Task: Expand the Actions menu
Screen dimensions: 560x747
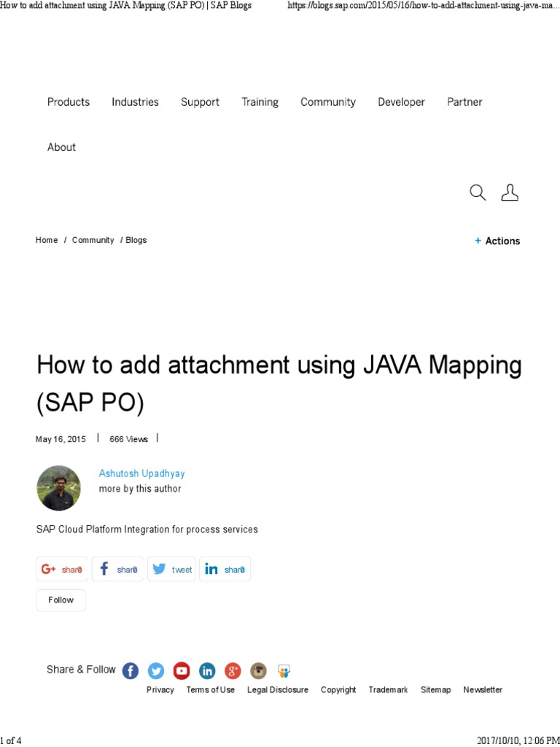Action: pyautogui.click(x=498, y=241)
